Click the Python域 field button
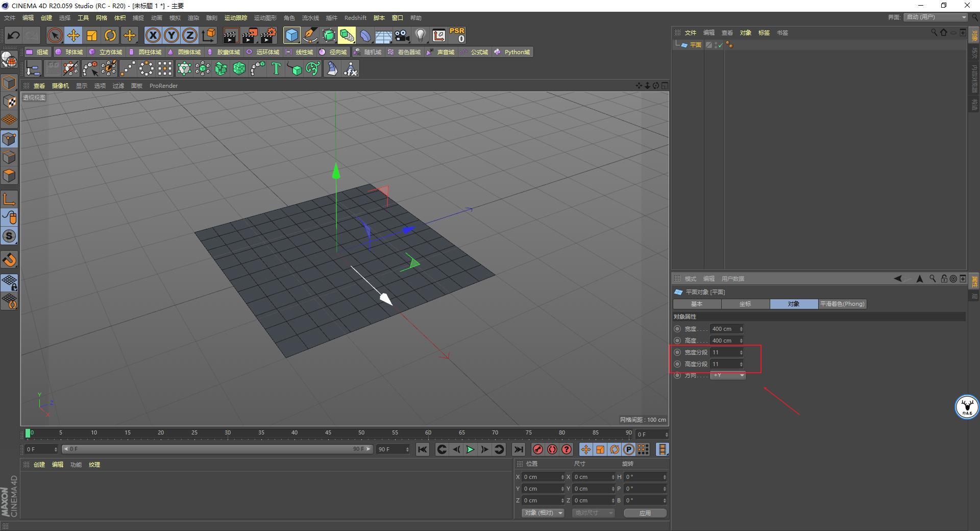This screenshot has height=531, width=980. 512,52
